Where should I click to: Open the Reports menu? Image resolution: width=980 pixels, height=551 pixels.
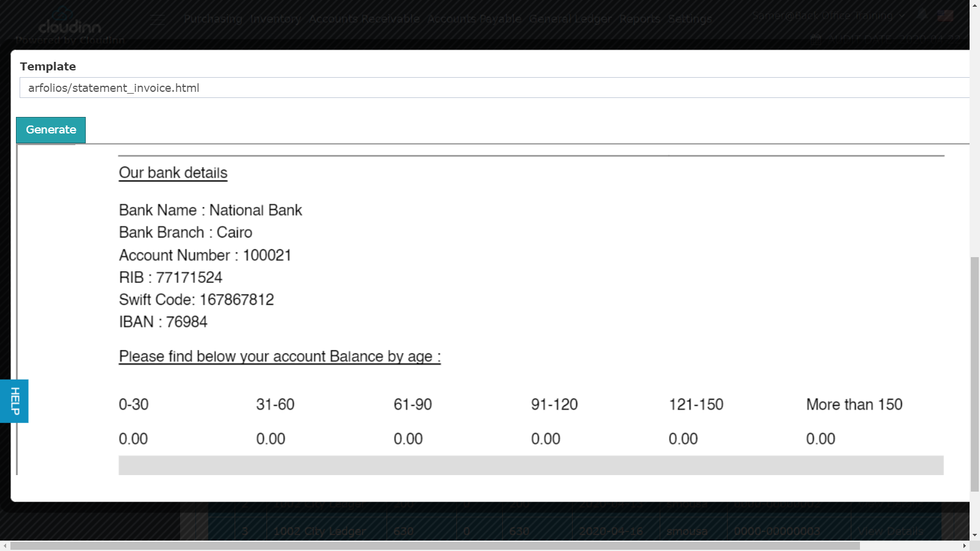(x=639, y=19)
